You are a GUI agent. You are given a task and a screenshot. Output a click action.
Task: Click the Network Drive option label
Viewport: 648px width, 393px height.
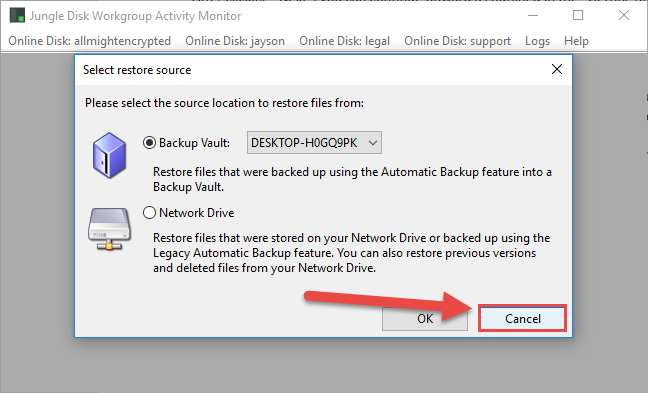tap(197, 213)
